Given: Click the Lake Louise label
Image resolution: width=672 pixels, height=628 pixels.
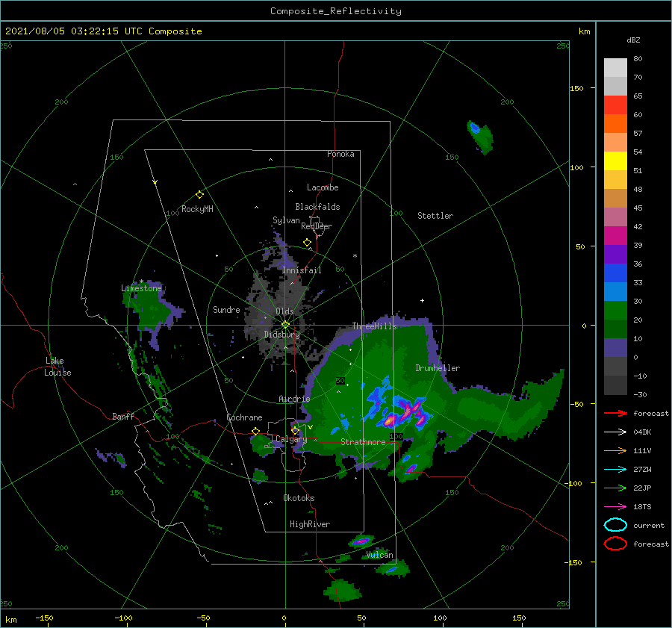Looking at the screenshot, I should 57,367.
